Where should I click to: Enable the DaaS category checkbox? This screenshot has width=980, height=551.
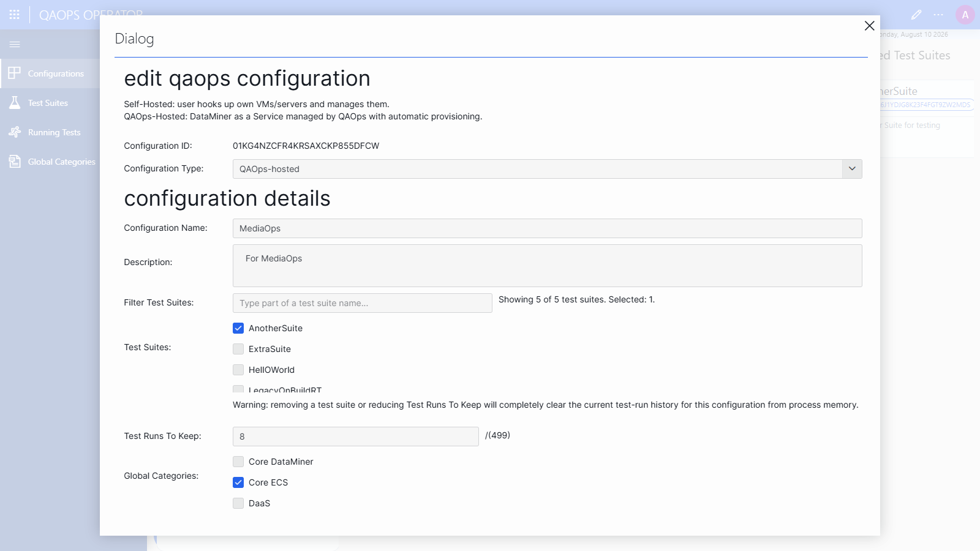[x=238, y=503]
